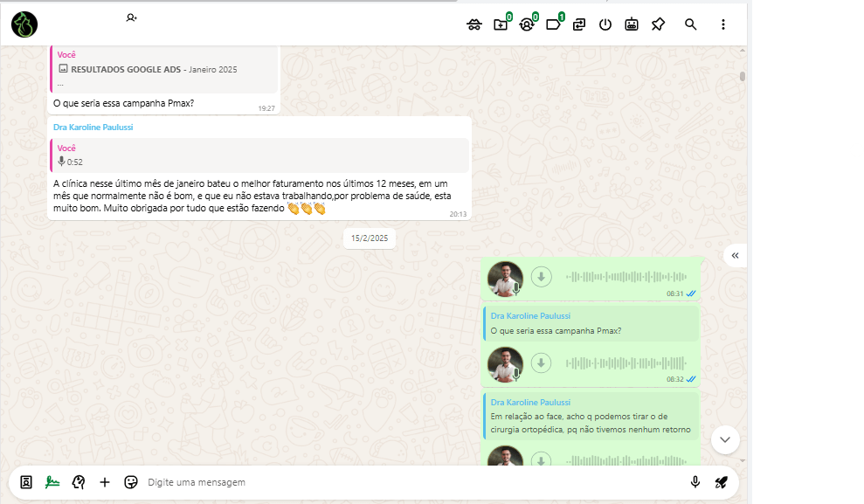Open the three-dot more options menu
This screenshot has height=504, width=864.
723,24
